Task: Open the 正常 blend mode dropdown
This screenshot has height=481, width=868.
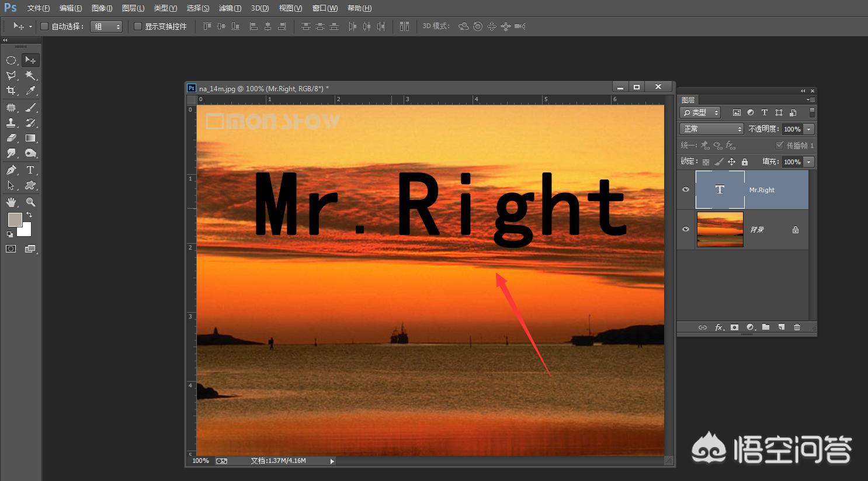Action: tap(711, 129)
